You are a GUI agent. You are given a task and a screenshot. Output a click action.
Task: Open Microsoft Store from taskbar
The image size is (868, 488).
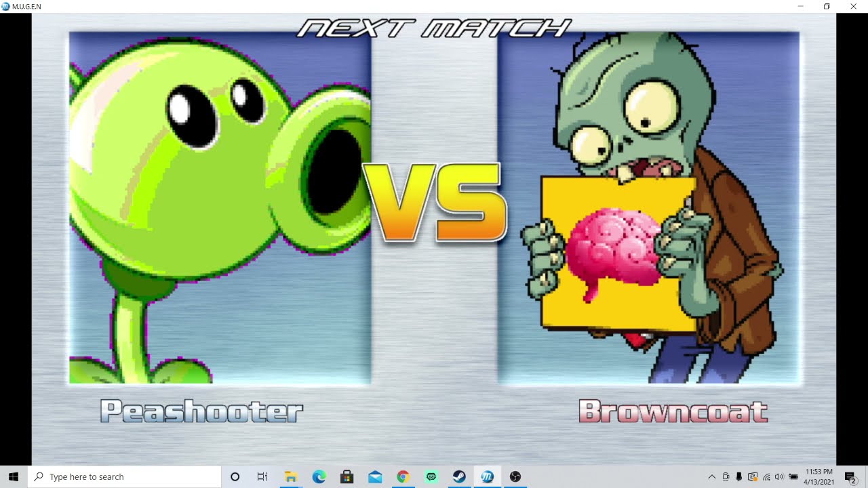[347, 476]
